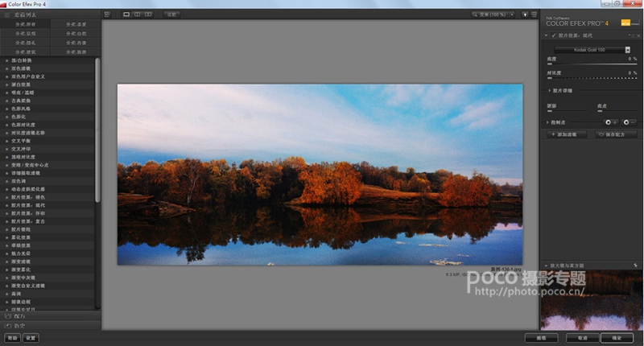Click the hide right panel icon in toolbar
This screenshot has width=644, height=346.
coord(534,14)
